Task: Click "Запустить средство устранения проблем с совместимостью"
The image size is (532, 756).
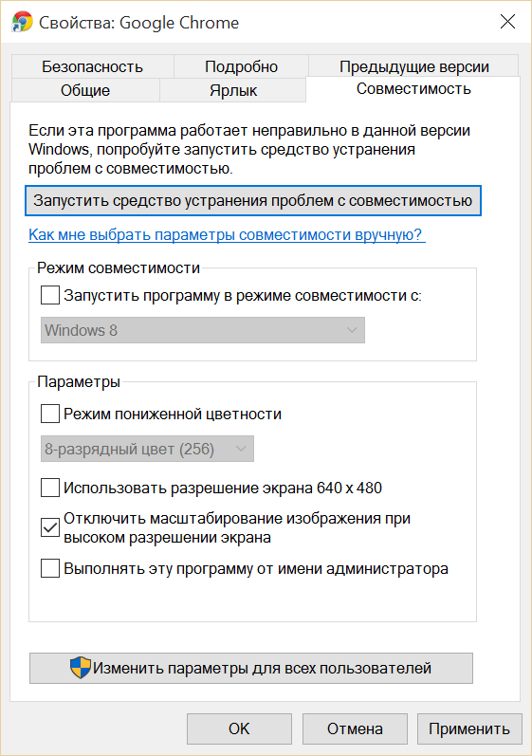Action: tap(253, 200)
